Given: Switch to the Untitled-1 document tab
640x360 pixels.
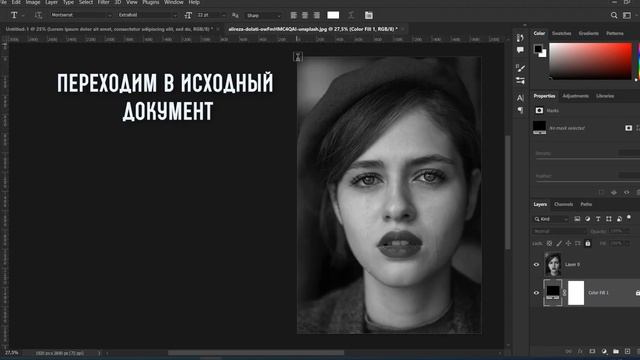Looking at the screenshot, I should [x=110, y=29].
